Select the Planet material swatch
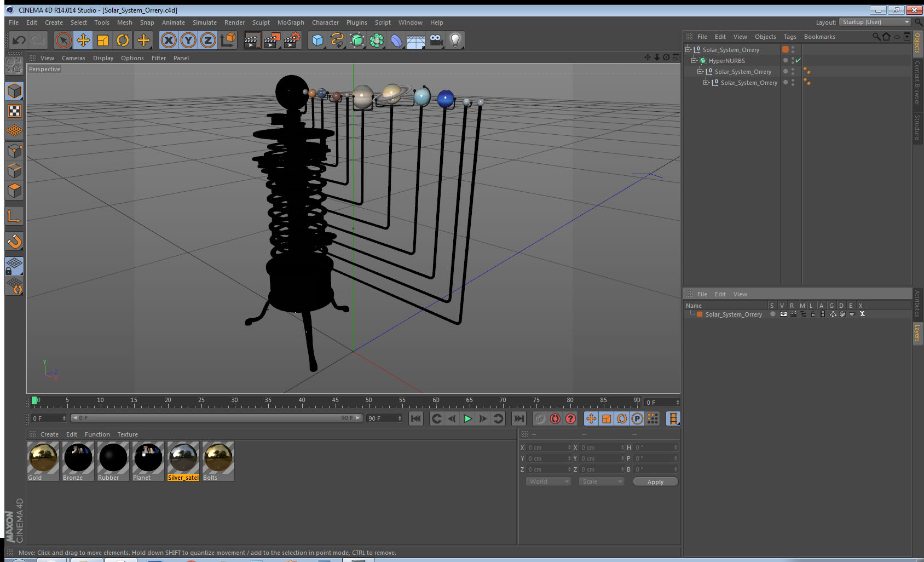This screenshot has height=562, width=924. click(148, 458)
